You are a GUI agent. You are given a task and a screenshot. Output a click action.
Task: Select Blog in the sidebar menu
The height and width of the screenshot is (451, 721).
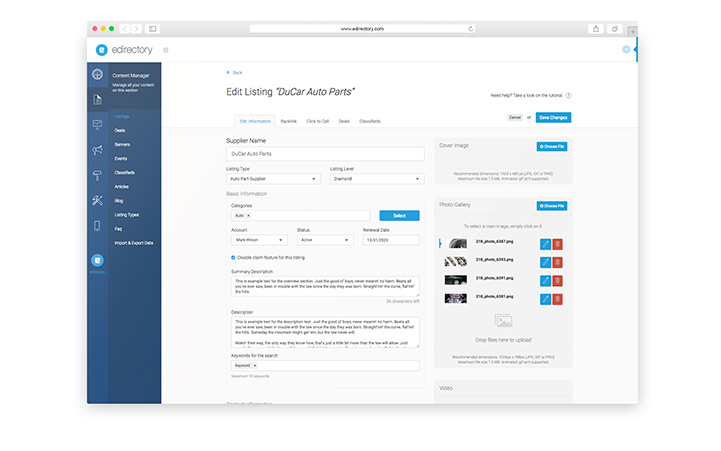point(119,201)
